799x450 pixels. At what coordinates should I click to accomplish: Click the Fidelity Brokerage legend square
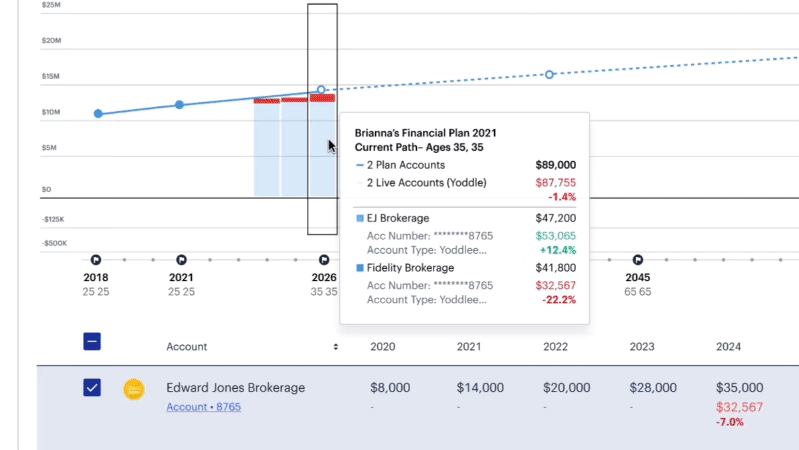click(360, 268)
